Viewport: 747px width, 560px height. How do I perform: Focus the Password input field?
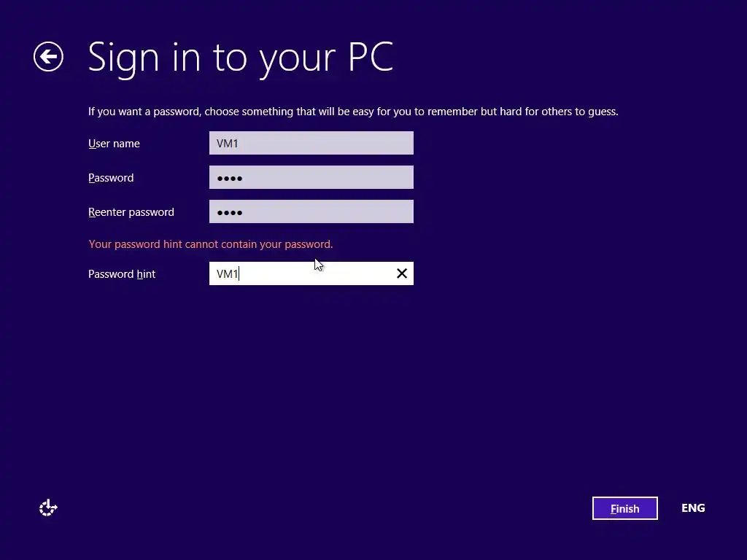coord(311,177)
